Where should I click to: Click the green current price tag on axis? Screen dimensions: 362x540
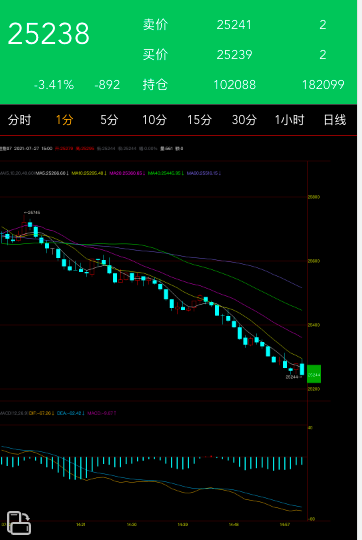[x=314, y=374]
